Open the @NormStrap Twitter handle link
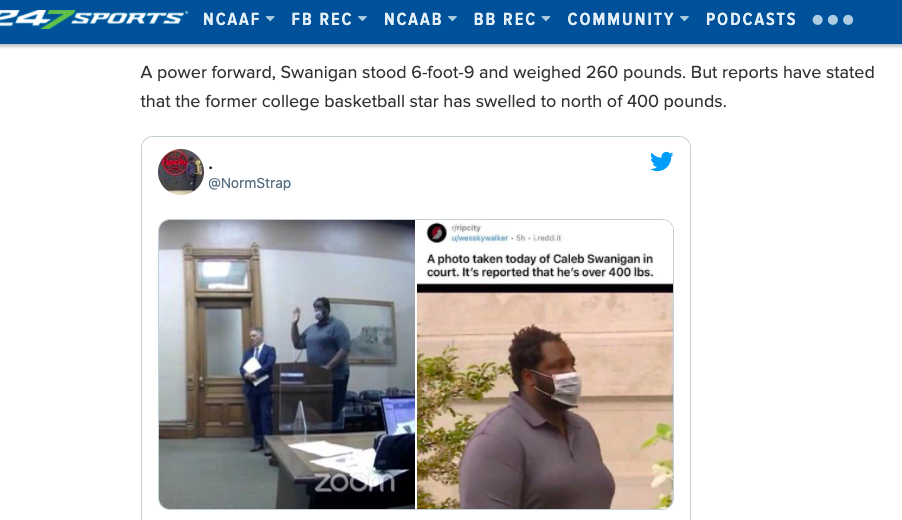This screenshot has height=520, width=902. (x=249, y=183)
